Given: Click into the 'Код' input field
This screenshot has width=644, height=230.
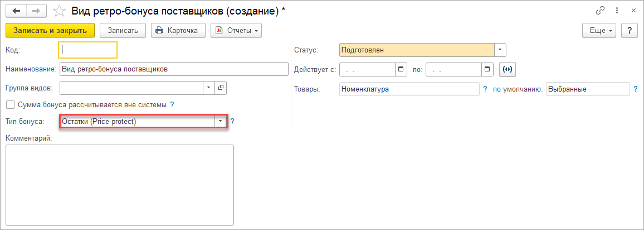Looking at the screenshot, I should (x=88, y=50).
